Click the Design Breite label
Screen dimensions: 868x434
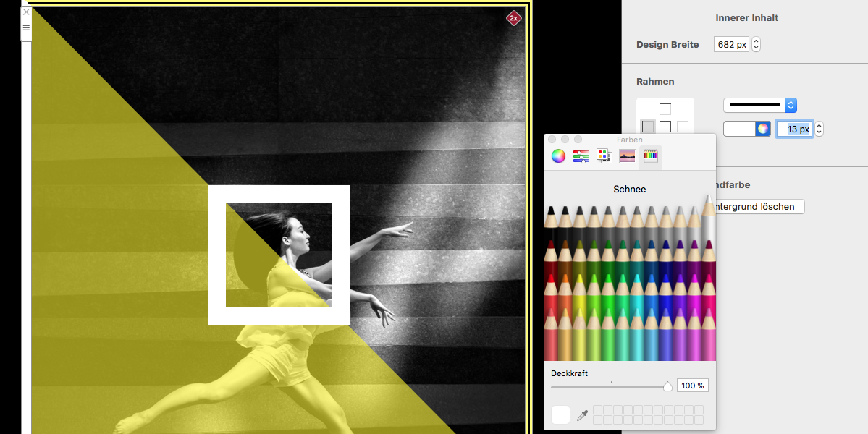(667, 44)
